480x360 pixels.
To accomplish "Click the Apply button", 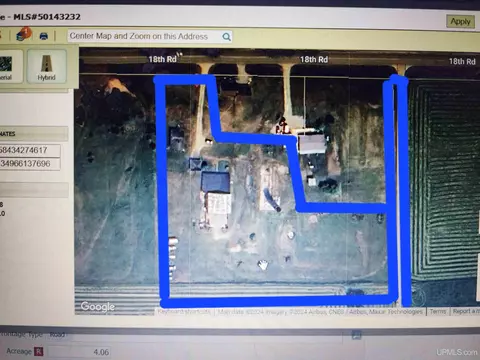I will point(460,22).
